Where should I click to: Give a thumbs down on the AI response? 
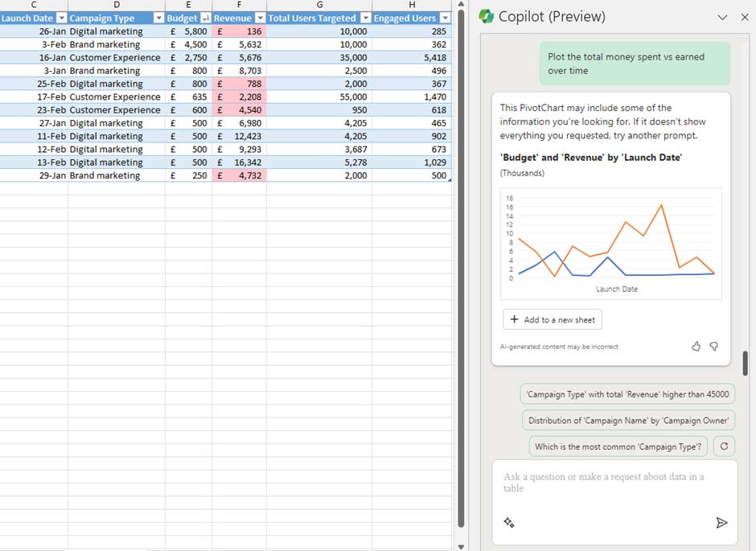click(x=714, y=346)
